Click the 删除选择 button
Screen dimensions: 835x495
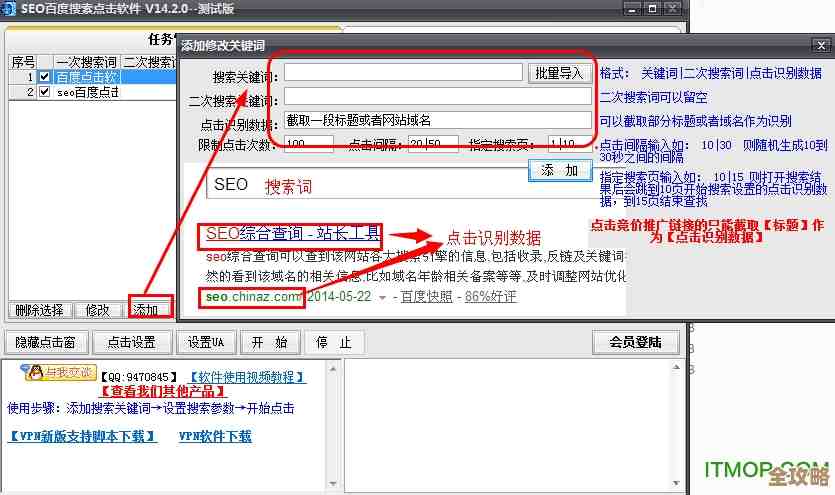(x=39, y=310)
